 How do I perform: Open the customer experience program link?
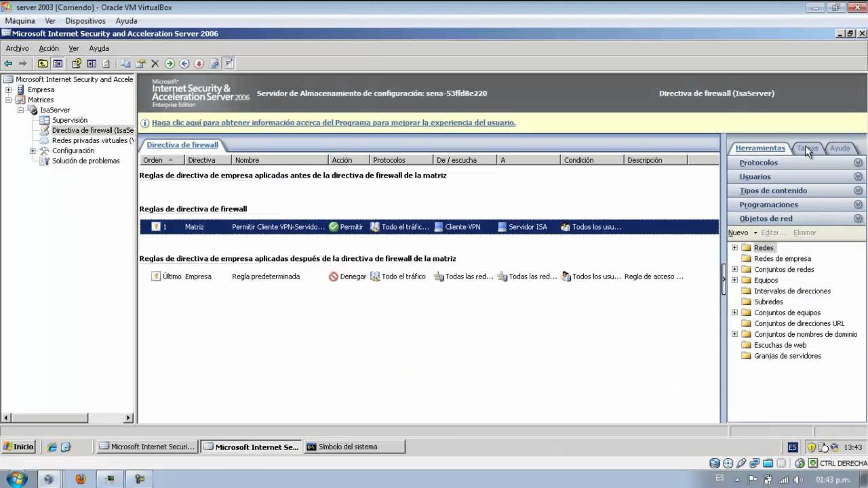(x=334, y=123)
